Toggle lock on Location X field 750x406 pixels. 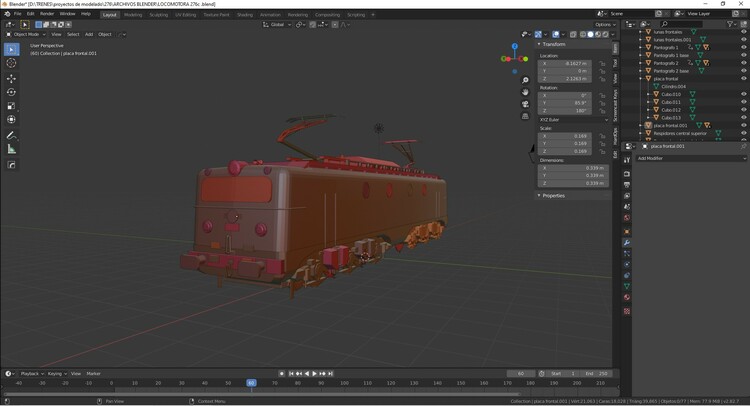603,63
